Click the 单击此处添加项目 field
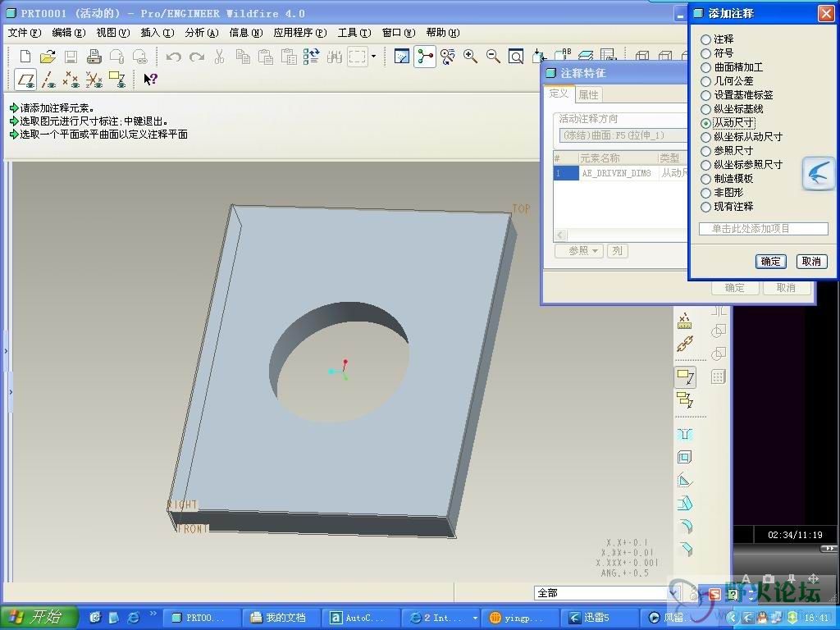This screenshot has width=840, height=630. (x=764, y=229)
